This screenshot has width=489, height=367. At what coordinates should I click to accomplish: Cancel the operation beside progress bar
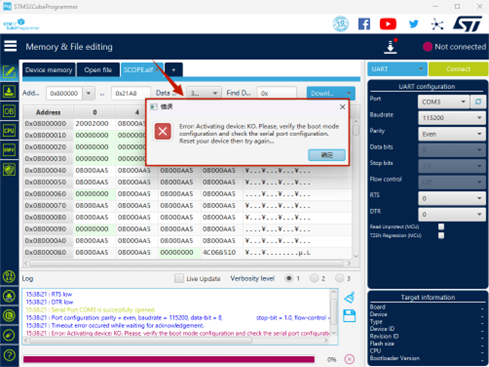pos(349,359)
